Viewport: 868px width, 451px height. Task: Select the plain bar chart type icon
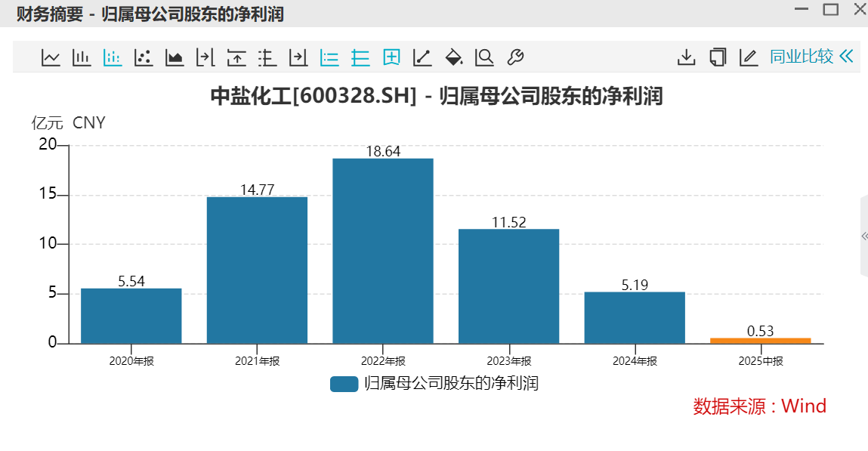[82, 57]
